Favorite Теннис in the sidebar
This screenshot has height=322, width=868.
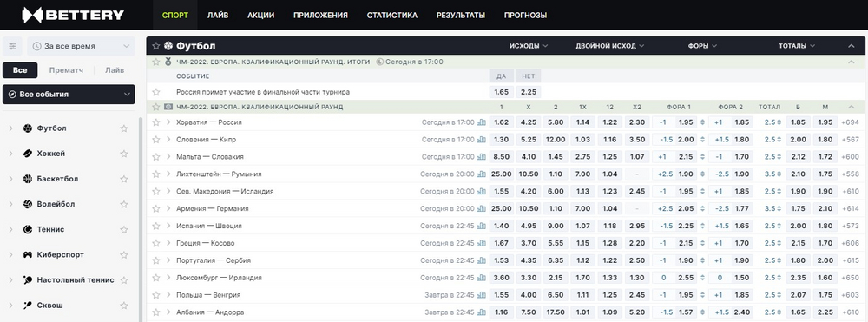click(124, 229)
